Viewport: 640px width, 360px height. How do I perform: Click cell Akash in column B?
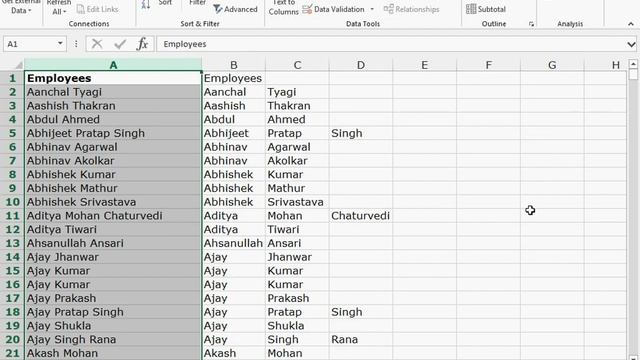(233, 353)
